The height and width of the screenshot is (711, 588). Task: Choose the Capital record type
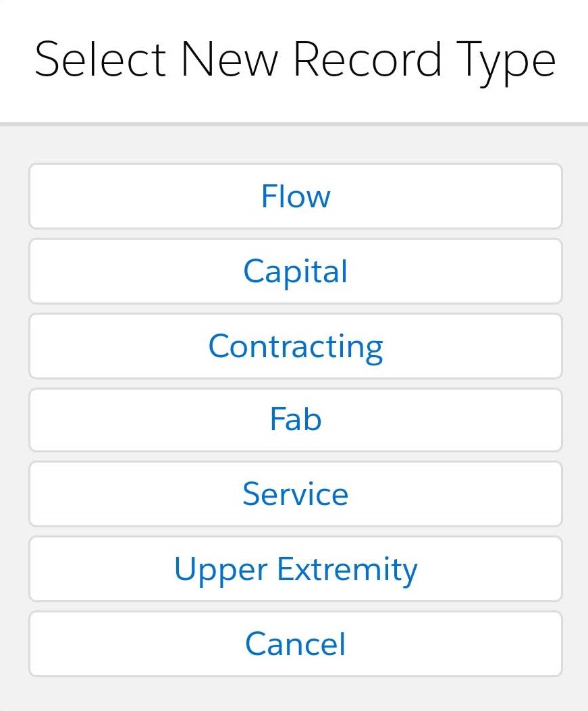coord(295,271)
